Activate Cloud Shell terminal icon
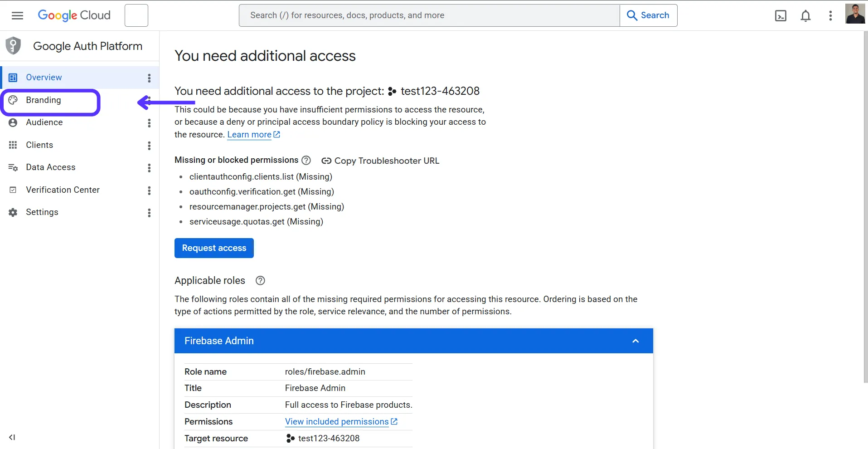868x449 pixels. click(781, 16)
